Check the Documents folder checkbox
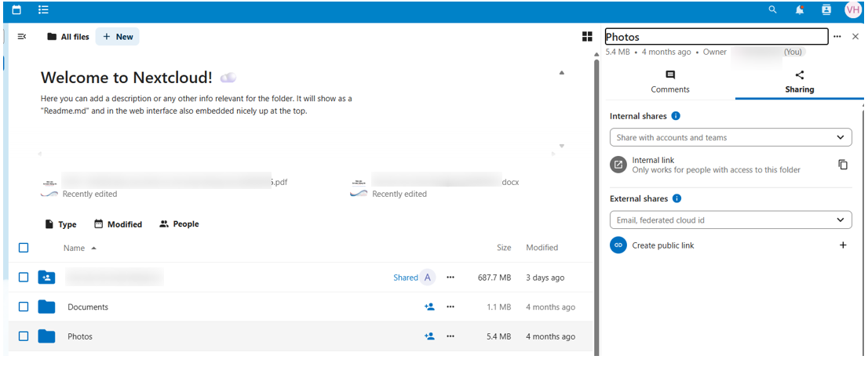The height and width of the screenshot is (374, 868). (x=24, y=307)
